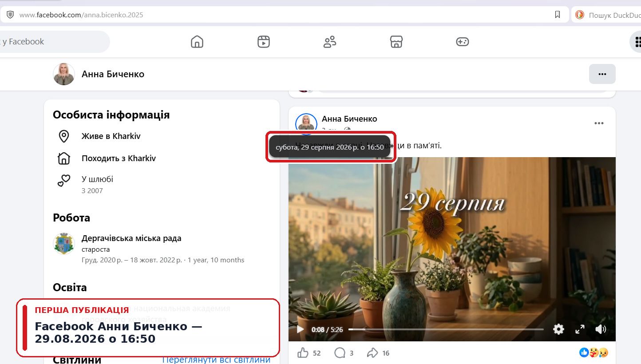Screen dimensions: 641x364
Task: Seek along the video progress bar
Action: pyautogui.click(x=446, y=329)
